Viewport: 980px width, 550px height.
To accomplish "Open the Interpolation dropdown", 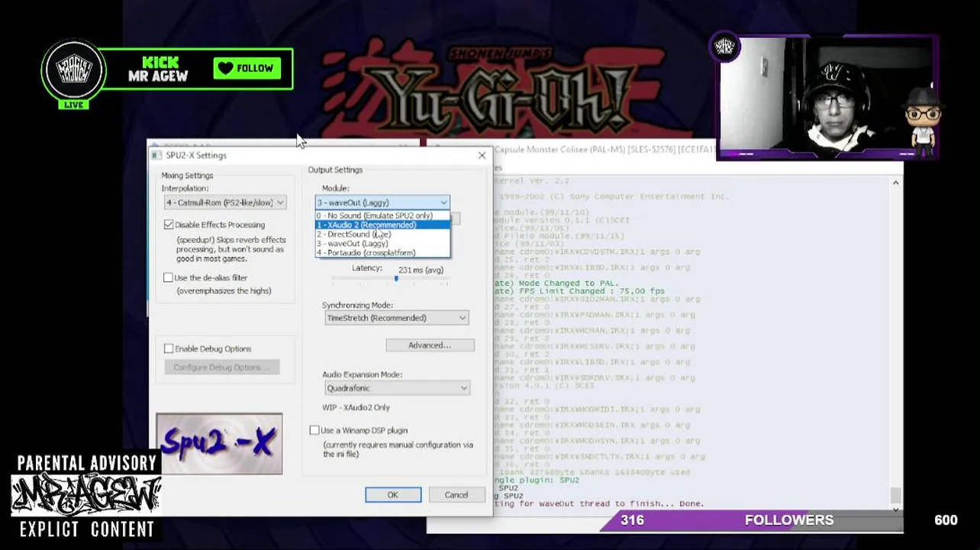I will [225, 202].
